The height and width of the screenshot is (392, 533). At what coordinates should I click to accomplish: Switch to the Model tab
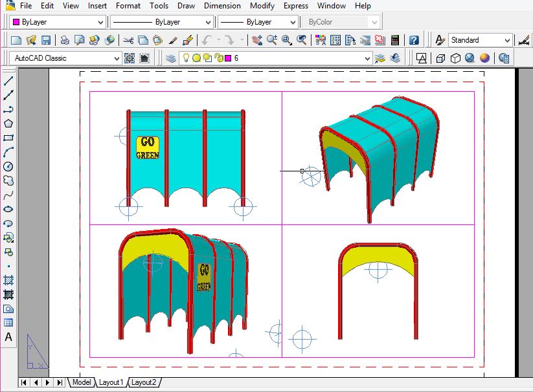coord(82,382)
